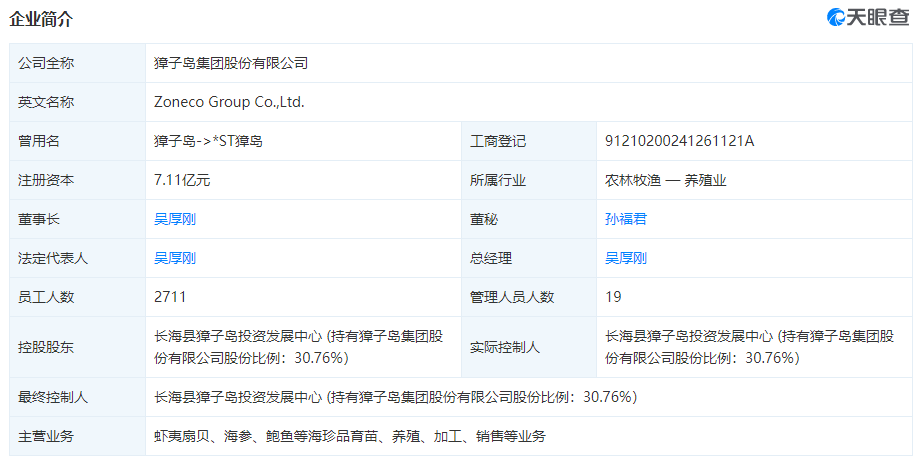
Task: Select the 实际控制人 label cell
Action: (x=529, y=347)
